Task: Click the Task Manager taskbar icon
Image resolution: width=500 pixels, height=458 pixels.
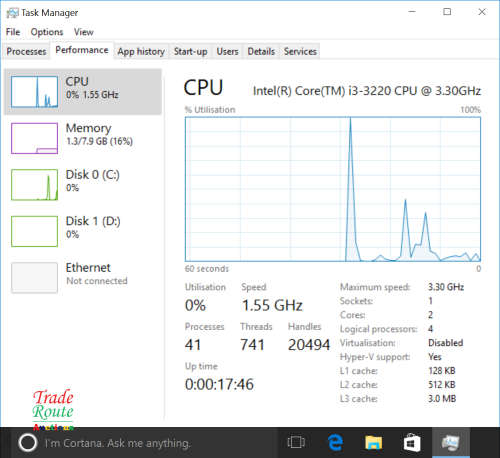Action: [451, 443]
